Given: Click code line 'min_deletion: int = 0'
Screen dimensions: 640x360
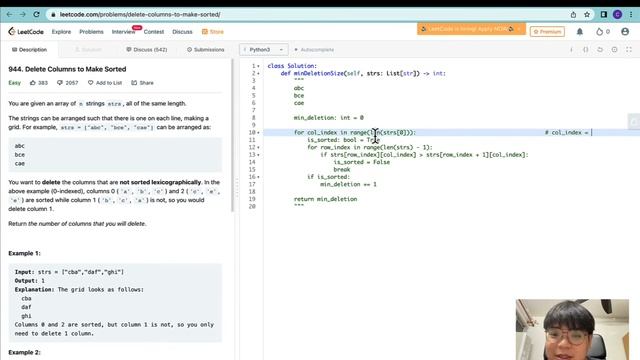Looking at the screenshot, I should tap(329, 118).
